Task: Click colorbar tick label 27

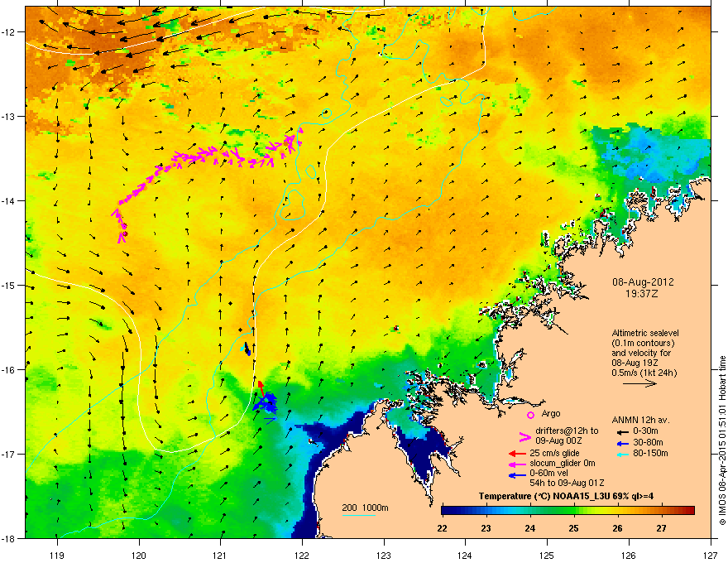Action: (x=662, y=528)
